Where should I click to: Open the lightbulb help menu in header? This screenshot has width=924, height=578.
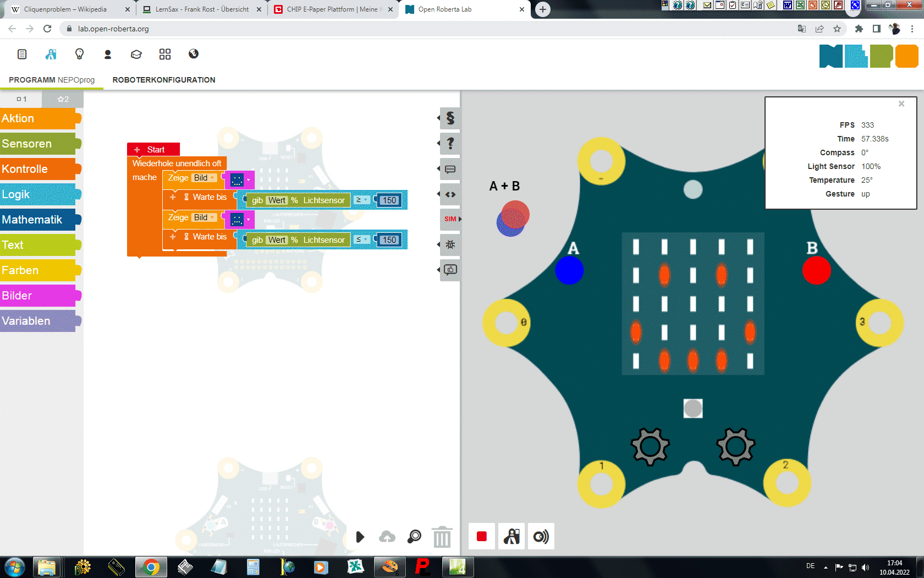click(79, 54)
